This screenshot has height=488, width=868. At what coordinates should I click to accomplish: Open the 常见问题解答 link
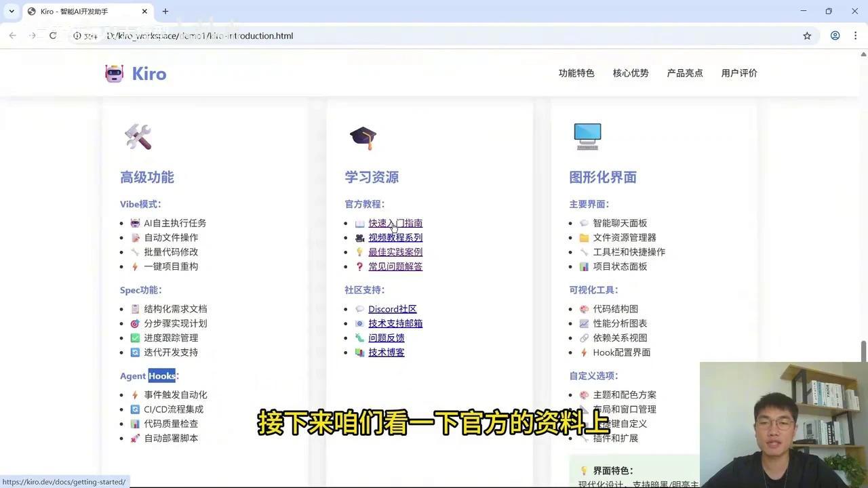click(395, 266)
